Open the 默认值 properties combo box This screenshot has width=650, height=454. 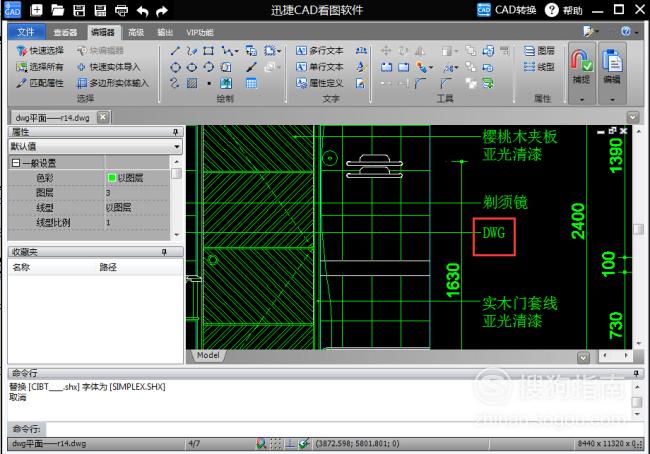95,146
